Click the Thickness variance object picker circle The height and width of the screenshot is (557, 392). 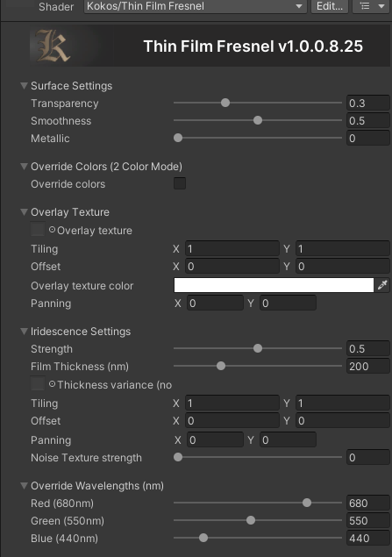[52, 384]
